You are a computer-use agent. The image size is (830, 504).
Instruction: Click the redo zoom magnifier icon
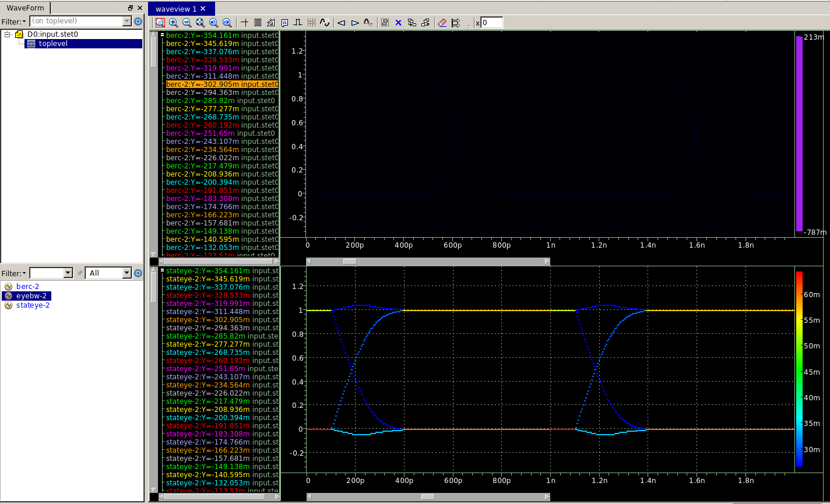pyautogui.click(x=227, y=23)
